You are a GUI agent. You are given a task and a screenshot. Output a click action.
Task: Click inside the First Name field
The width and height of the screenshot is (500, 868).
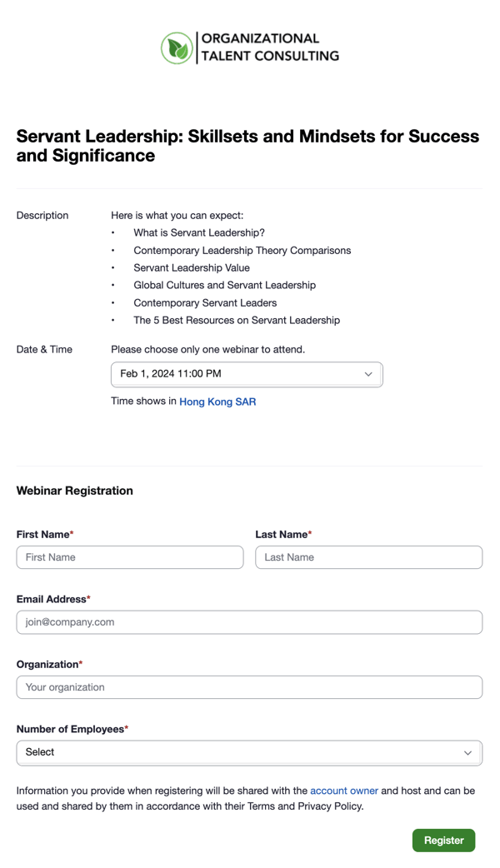point(129,556)
